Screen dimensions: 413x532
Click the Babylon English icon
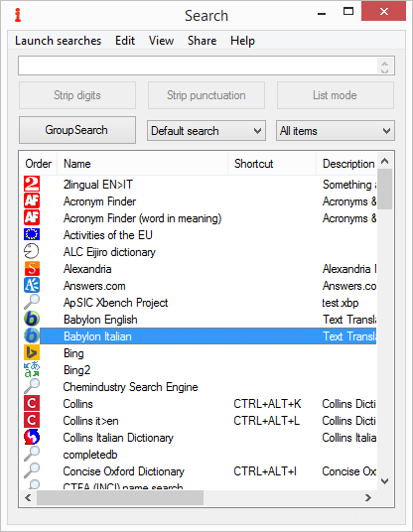coord(32,319)
